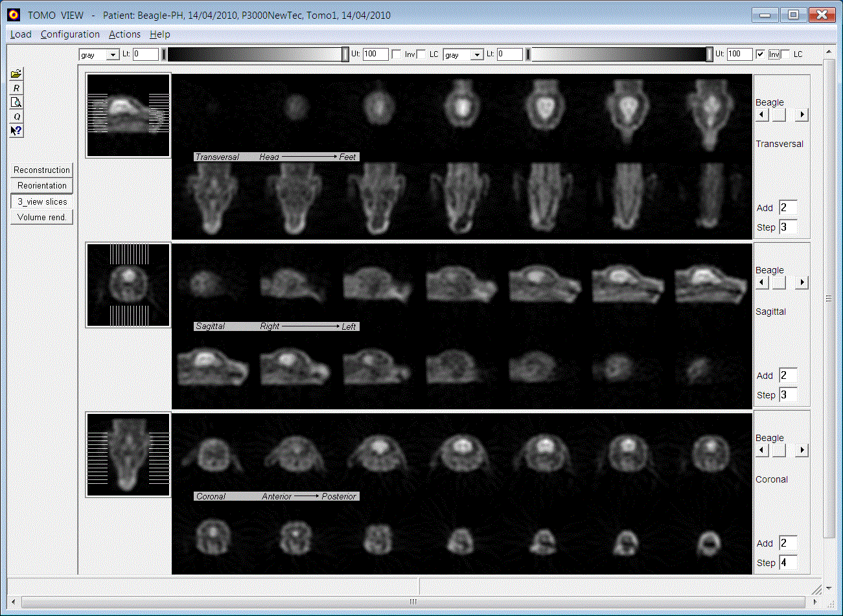The image size is (843, 616).
Task: Open the Configuration menu
Action: coord(70,34)
